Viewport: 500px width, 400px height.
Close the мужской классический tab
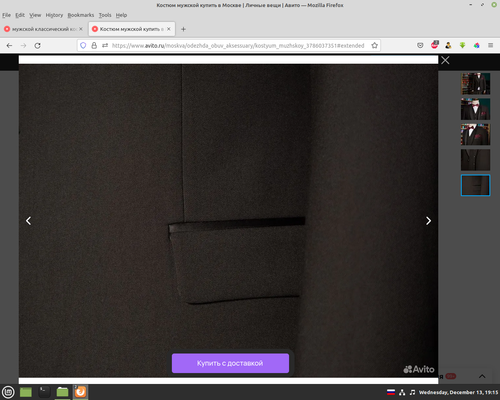point(81,29)
